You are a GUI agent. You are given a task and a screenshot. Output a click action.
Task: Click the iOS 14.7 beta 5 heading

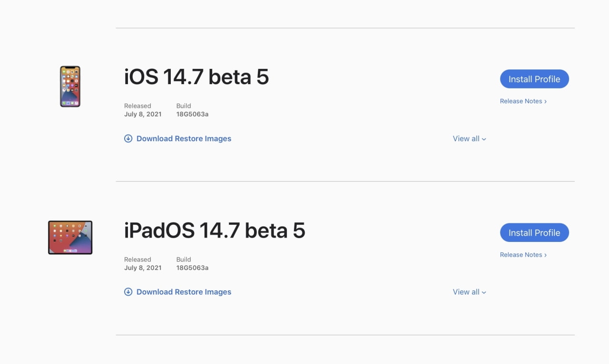196,77
